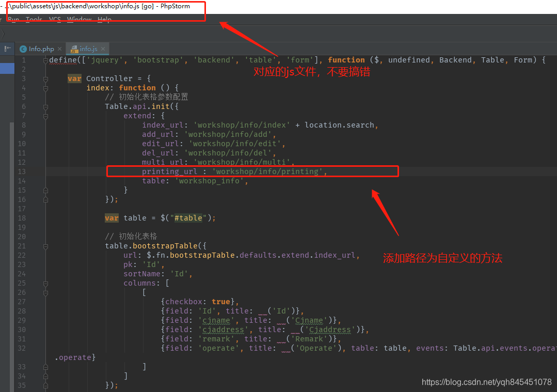Viewport: 557px width, 392px height.
Task: Open the Help menu
Action: (x=104, y=20)
